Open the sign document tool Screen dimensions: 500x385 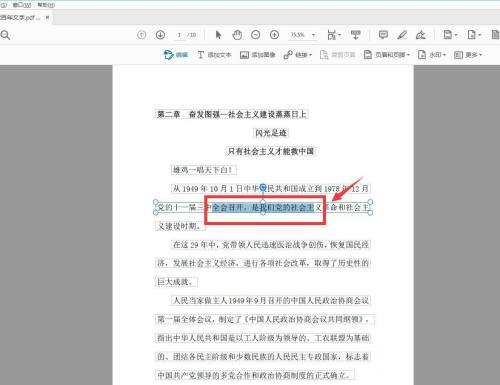[421, 35]
